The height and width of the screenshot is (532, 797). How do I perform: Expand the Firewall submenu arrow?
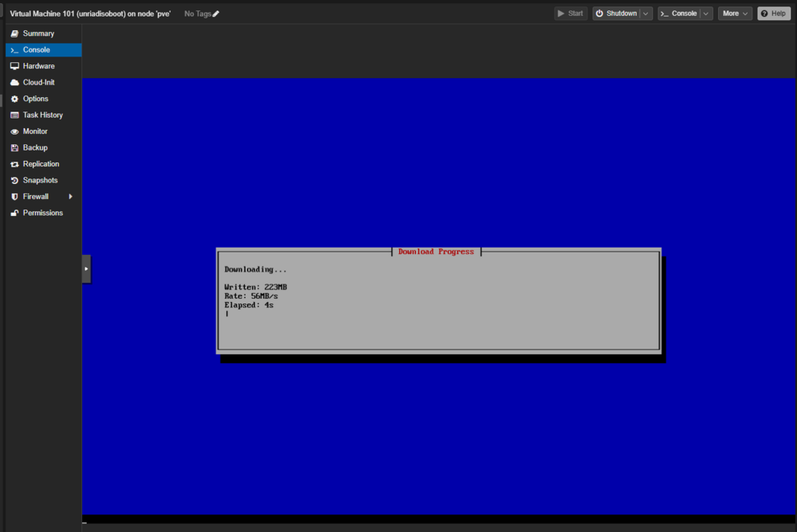(71, 196)
